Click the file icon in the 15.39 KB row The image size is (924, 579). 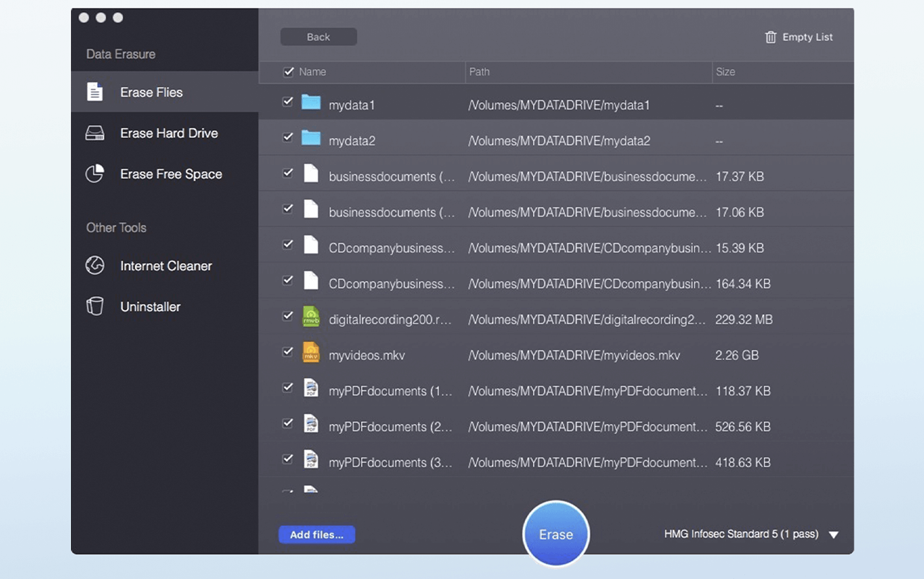pyautogui.click(x=311, y=245)
